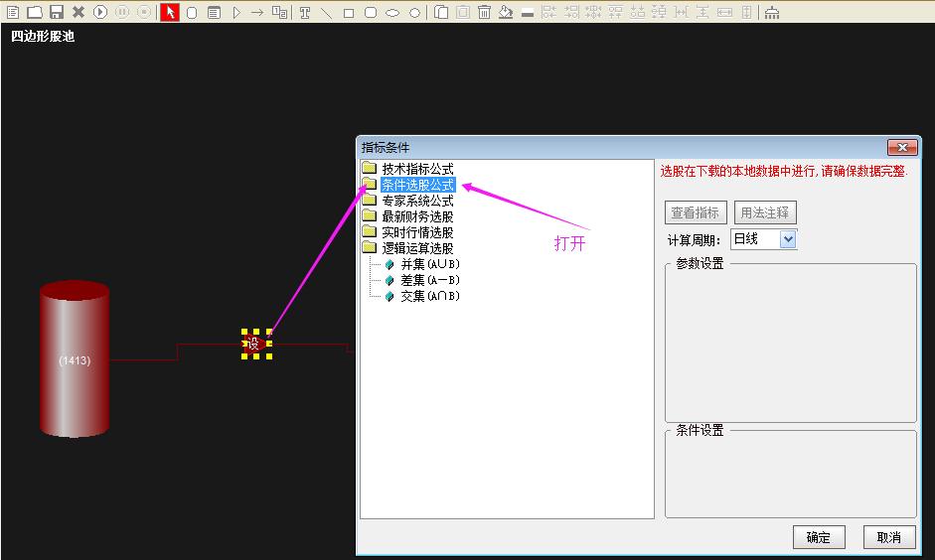Select 并集(A∪B) in the tree

(x=430, y=265)
